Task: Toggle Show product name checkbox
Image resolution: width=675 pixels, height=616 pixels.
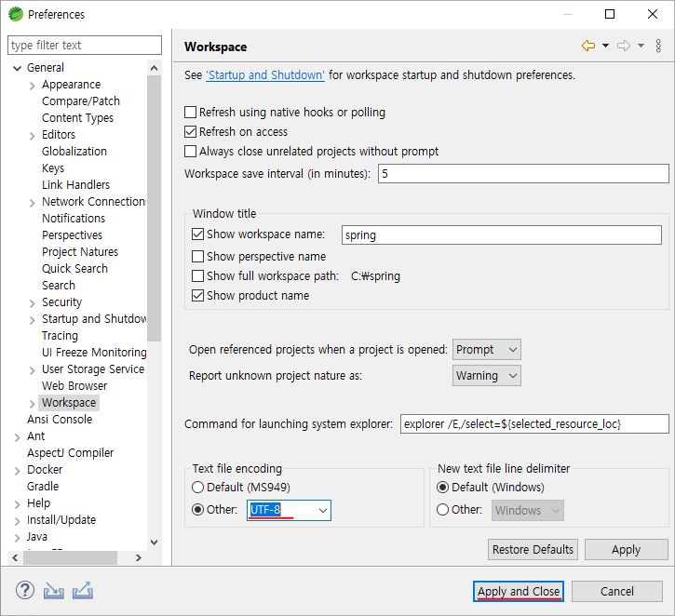Action: (197, 296)
